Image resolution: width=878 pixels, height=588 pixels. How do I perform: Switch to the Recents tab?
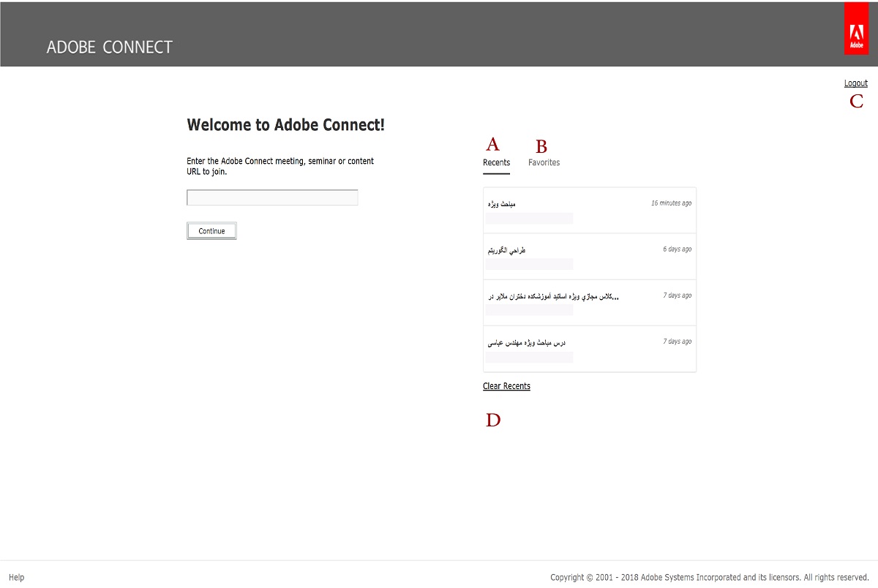point(496,162)
